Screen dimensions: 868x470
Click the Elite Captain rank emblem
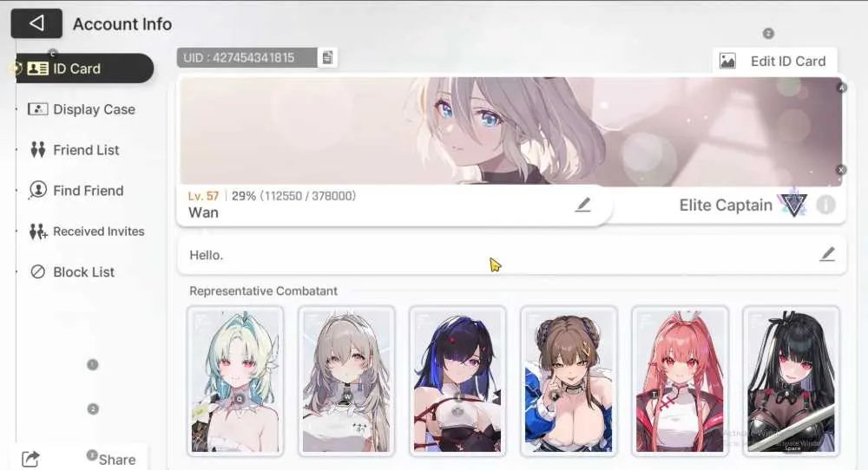pos(794,204)
